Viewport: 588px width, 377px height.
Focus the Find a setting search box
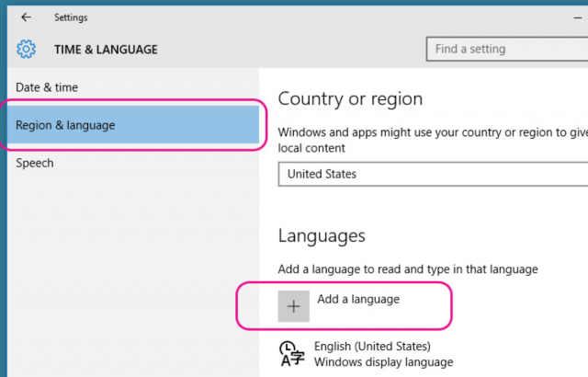pos(505,49)
